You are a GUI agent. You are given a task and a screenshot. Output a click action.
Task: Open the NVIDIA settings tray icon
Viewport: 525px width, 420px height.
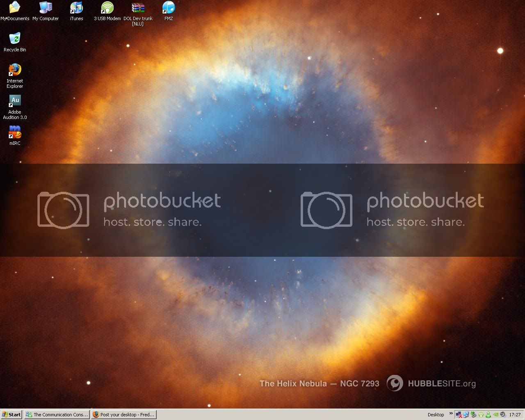click(x=495, y=415)
